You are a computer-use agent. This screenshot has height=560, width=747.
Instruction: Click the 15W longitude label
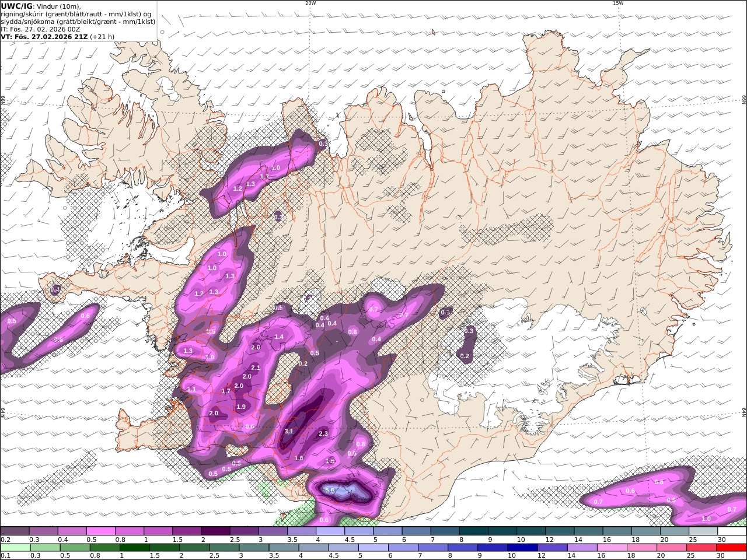618,3
